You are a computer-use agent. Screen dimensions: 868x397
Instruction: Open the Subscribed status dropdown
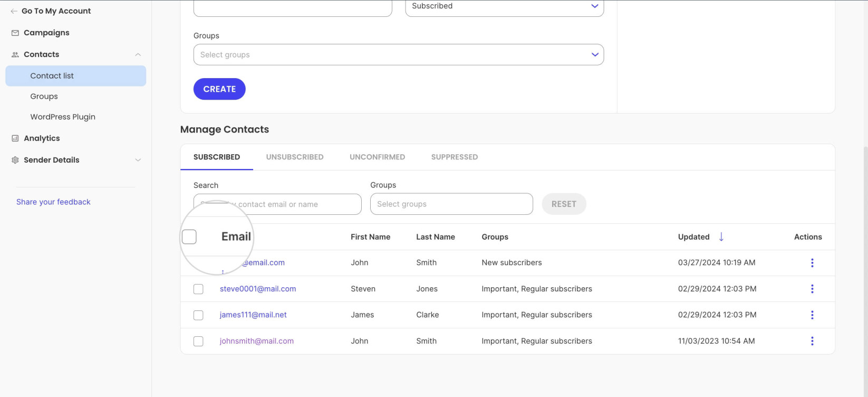point(505,7)
